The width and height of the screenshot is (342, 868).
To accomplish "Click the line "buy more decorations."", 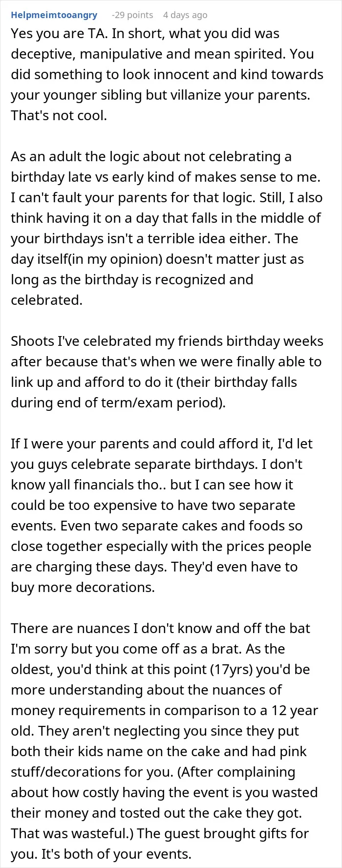I will (83, 587).
